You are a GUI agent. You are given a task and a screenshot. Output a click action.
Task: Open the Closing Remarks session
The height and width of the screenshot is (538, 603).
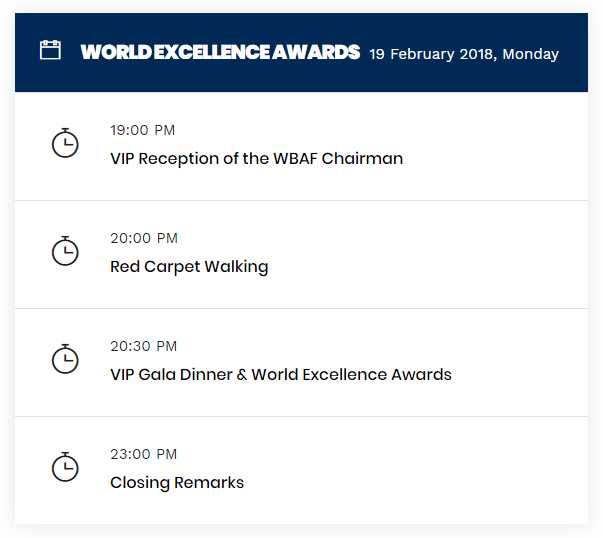(177, 483)
